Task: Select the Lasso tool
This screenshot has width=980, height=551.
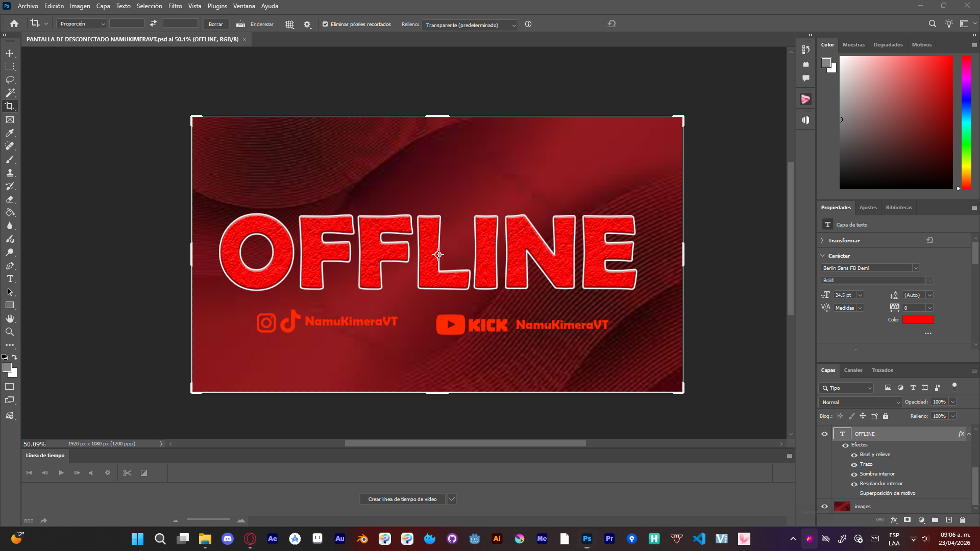Action: [10, 80]
